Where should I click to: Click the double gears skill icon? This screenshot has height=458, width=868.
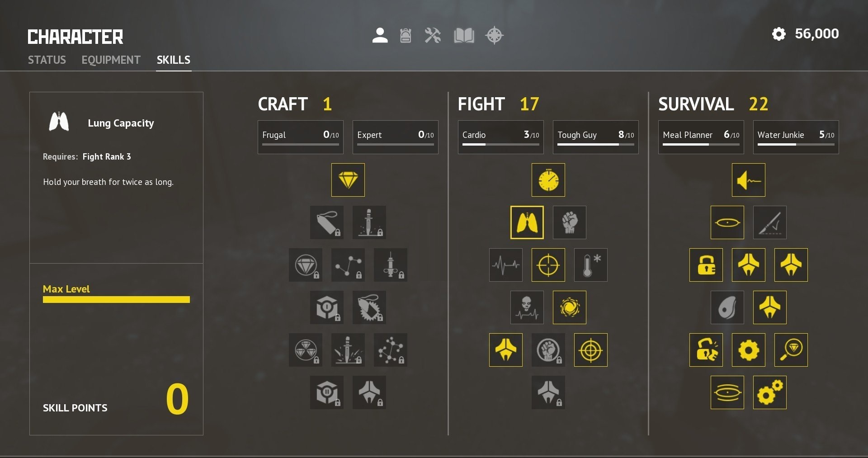769,392
